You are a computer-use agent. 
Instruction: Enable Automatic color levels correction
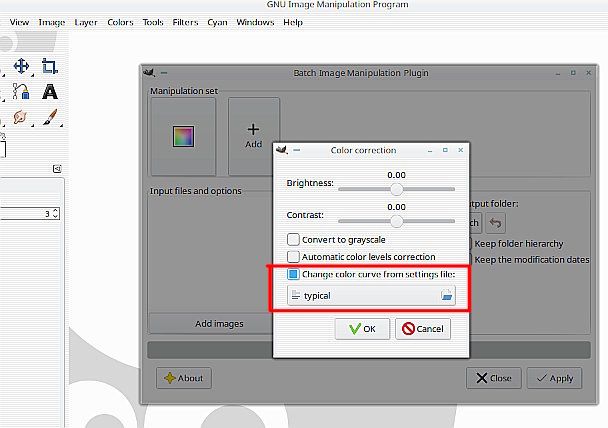tap(293, 257)
